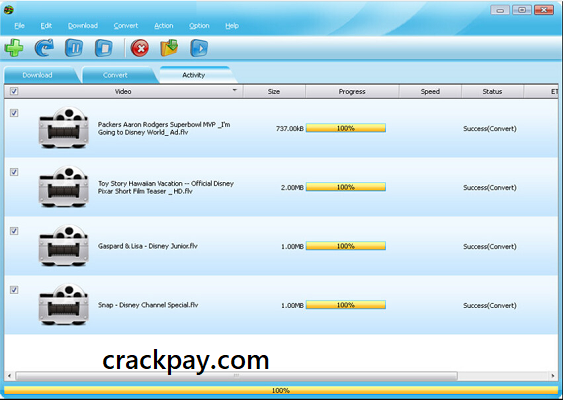Uncheck the Gaspard & Lisa video checkbox
The image size is (563, 400).
click(14, 231)
